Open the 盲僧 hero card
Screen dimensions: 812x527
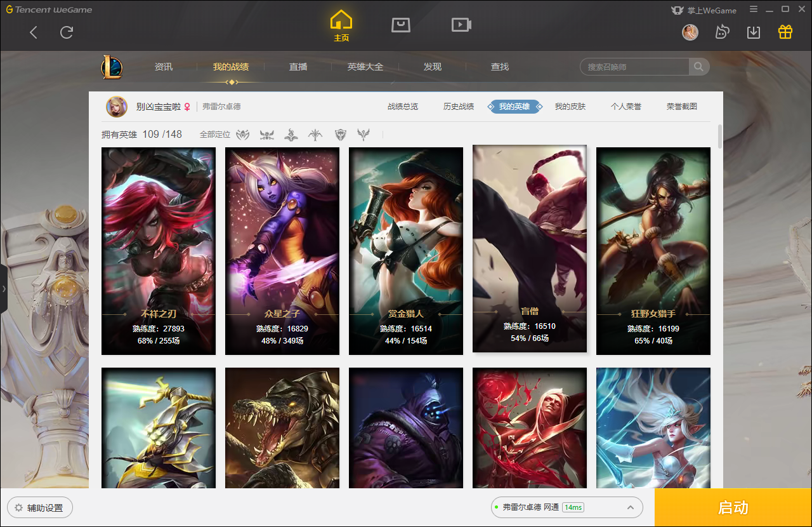pos(530,248)
